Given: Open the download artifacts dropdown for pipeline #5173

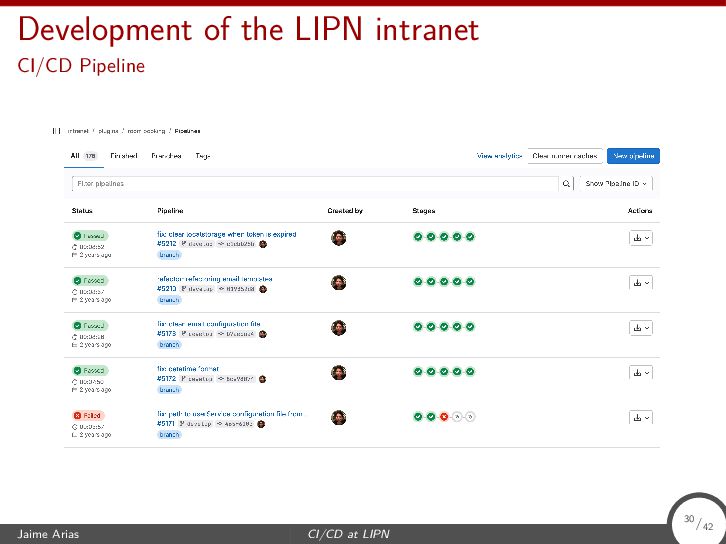Looking at the screenshot, I should 640,327.
